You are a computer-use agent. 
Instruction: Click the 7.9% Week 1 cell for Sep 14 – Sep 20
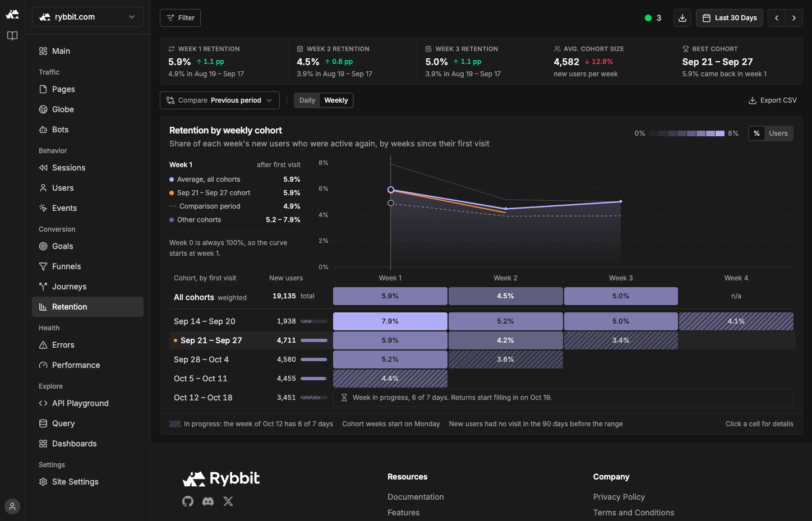(390, 321)
